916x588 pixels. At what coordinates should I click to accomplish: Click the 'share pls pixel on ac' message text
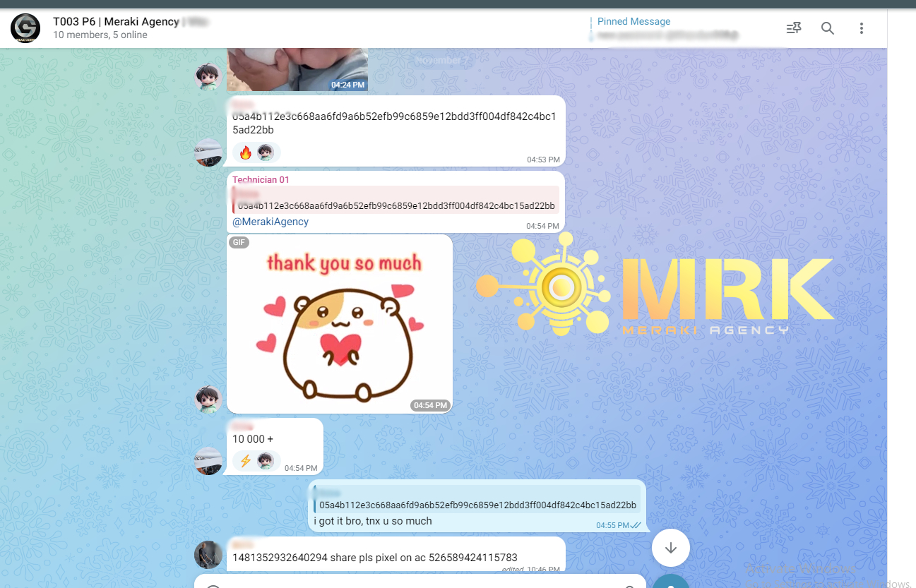point(375,558)
